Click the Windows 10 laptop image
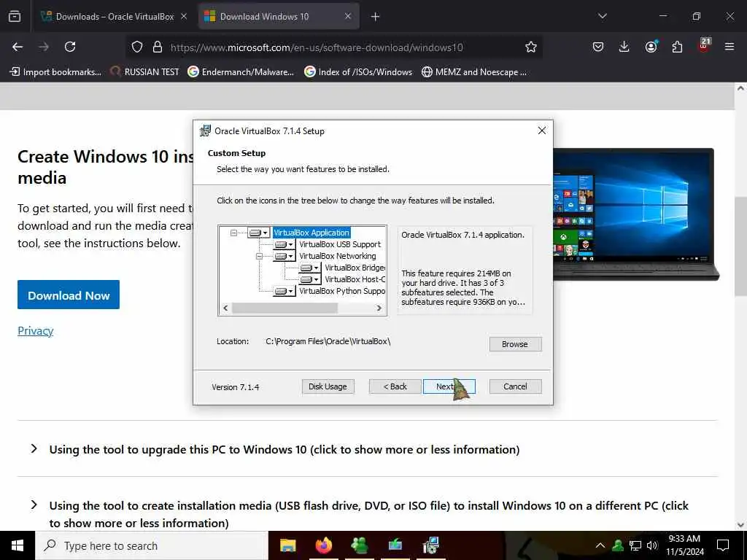This screenshot has height=560, width=747. 636,214
